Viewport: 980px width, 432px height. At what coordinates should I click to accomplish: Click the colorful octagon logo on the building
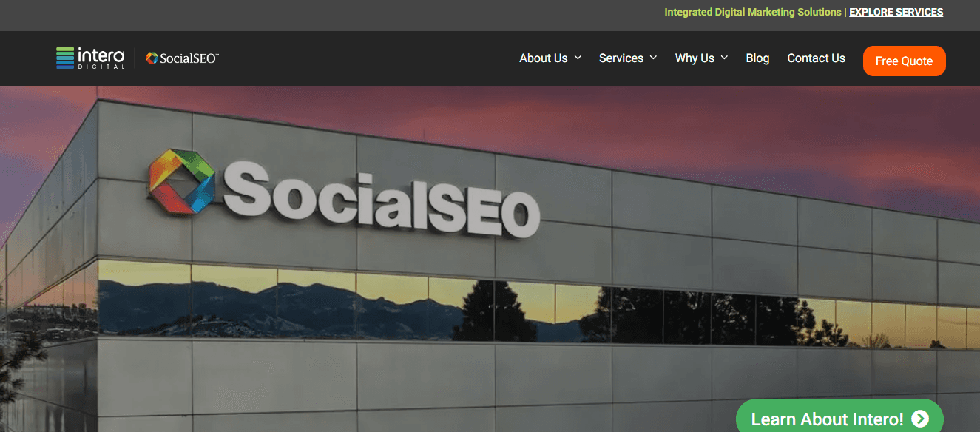tap(182, 180)
